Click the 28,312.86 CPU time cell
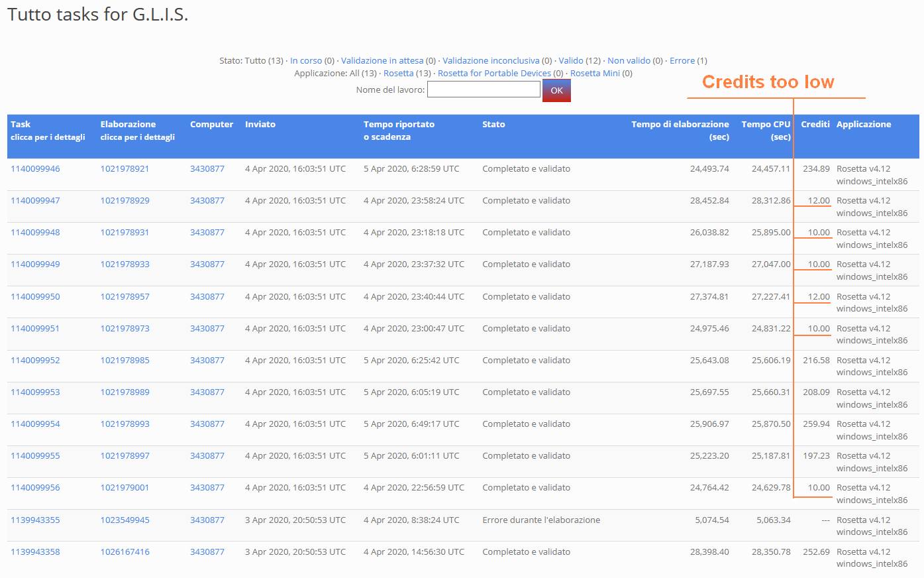 pyautogui.click(x=771, y=200)
